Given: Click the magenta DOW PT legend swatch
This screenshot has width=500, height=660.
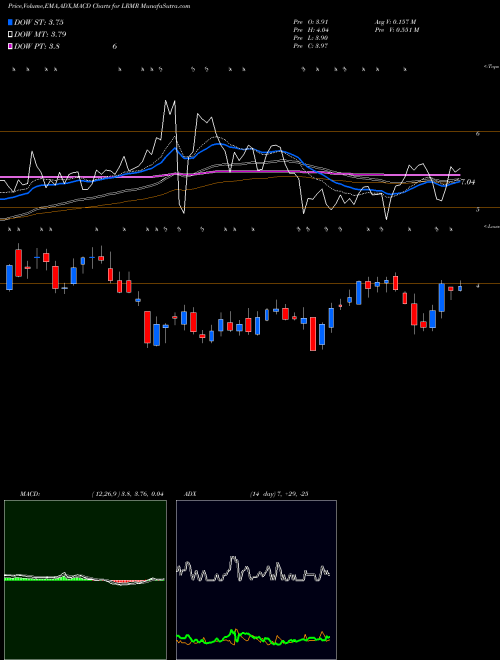Looking at the screenshot, I should point(11,46).
